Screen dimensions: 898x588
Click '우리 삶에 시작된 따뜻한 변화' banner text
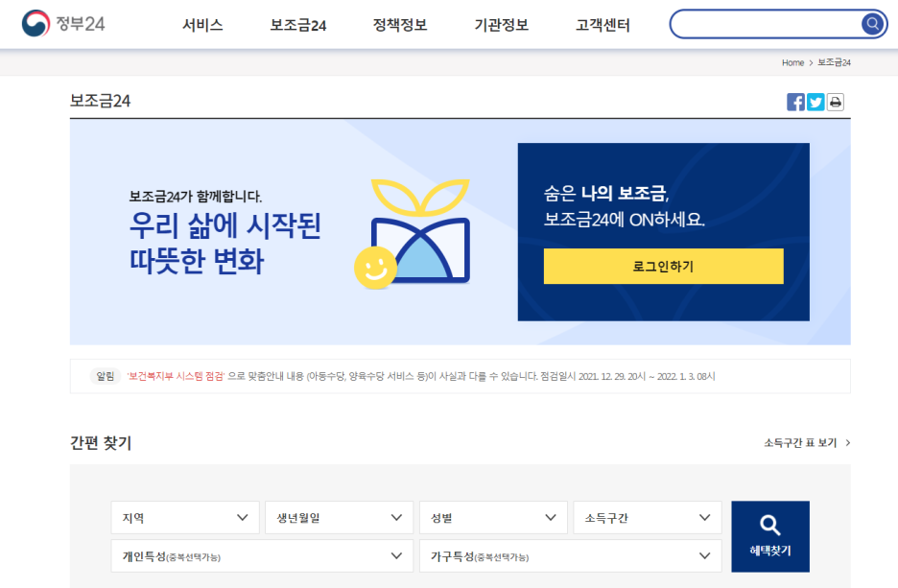(225, 243)
